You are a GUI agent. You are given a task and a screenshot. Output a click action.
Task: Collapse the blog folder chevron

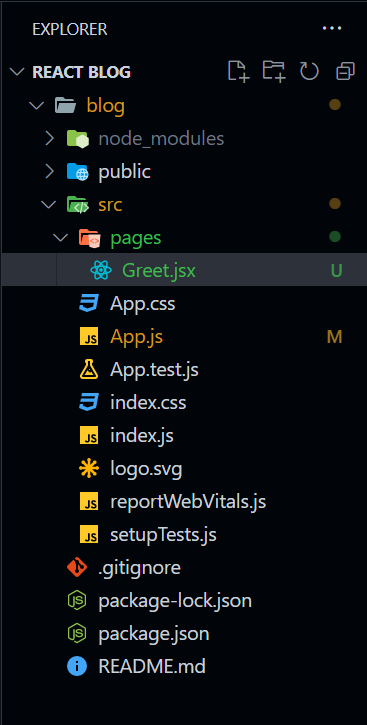click(36, 106)
